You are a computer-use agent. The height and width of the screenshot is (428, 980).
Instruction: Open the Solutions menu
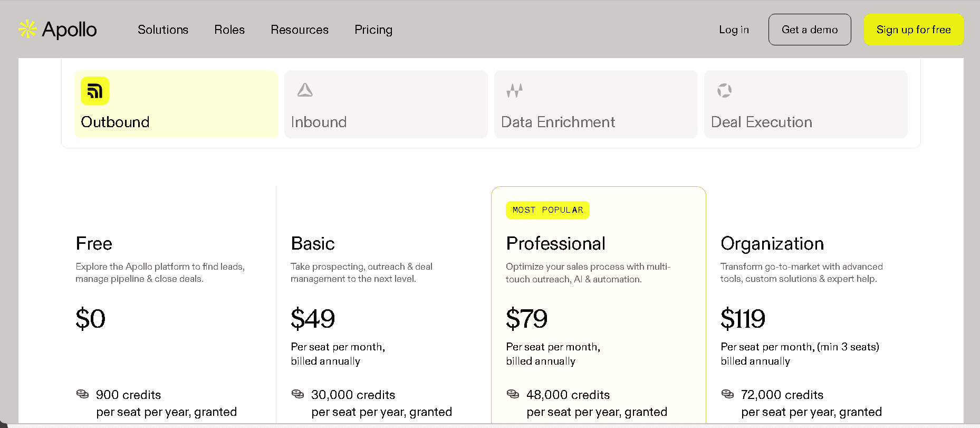[x=163, y=30]
